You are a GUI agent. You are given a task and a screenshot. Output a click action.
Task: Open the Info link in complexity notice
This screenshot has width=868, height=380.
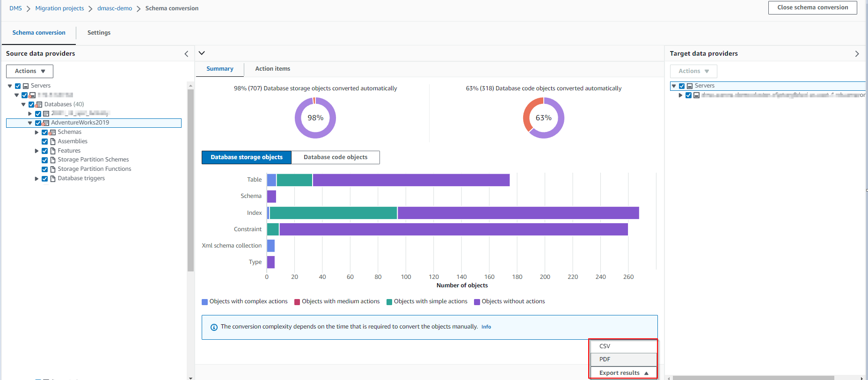[x=486, y=327]
